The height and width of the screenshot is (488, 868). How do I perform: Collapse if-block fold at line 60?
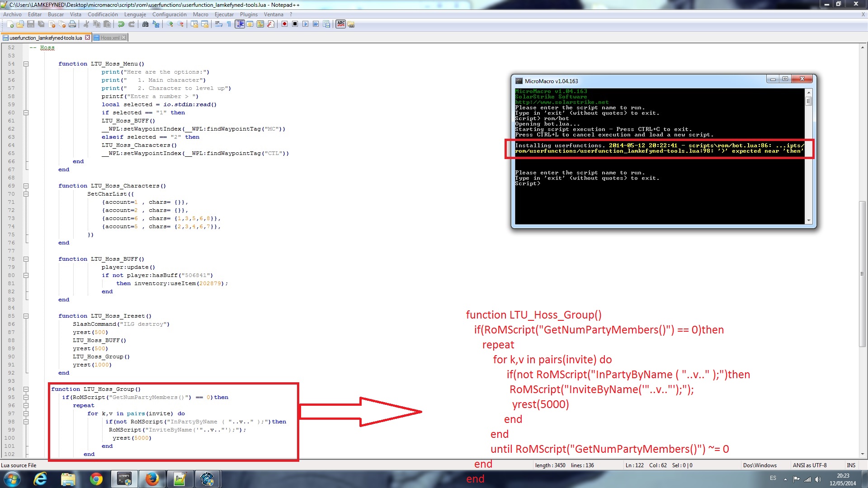[x=26, y=113]
